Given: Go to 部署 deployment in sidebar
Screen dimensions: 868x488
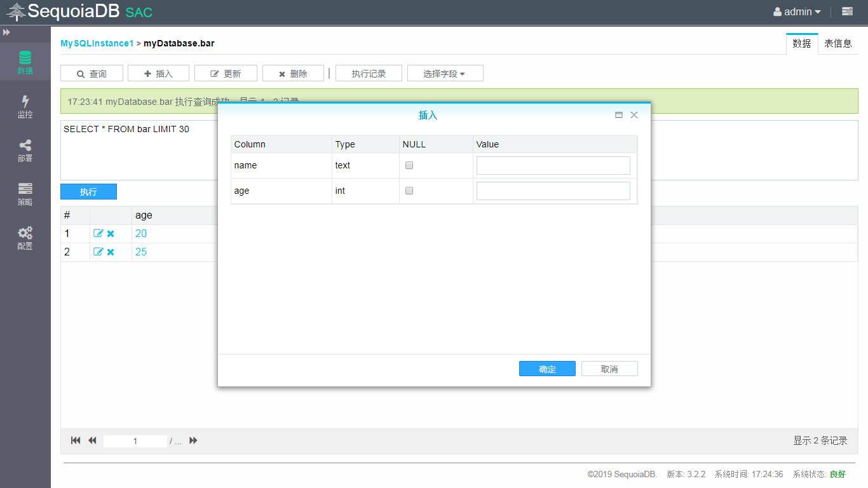Looking at the screenshot, I should coord(25,151).
